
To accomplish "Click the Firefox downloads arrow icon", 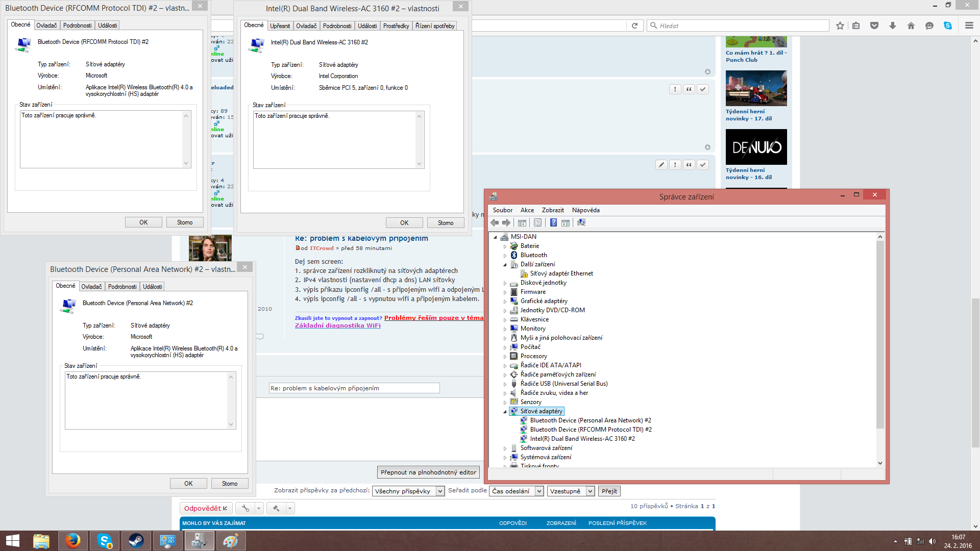I will pos(893,26).
